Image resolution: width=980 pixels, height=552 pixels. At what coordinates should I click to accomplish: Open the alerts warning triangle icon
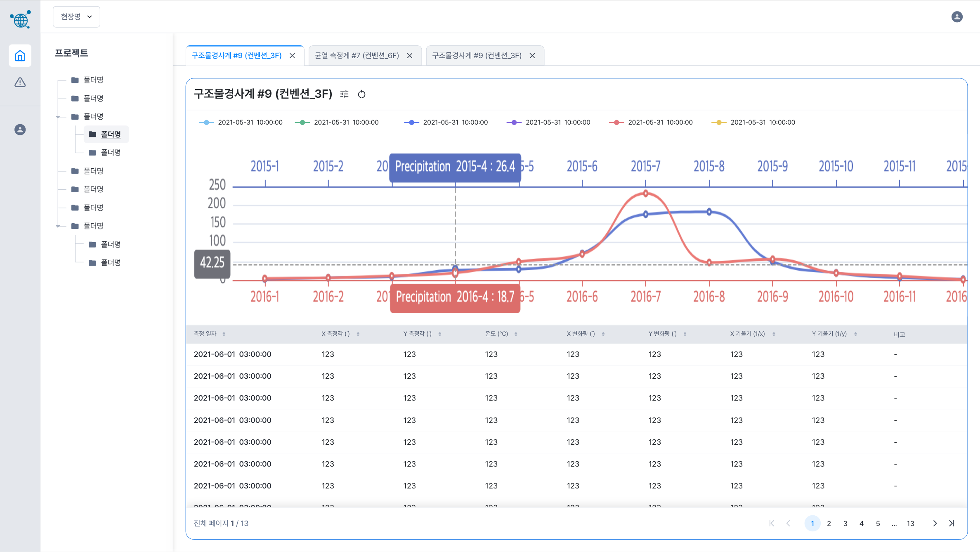(x=20, y=83)
